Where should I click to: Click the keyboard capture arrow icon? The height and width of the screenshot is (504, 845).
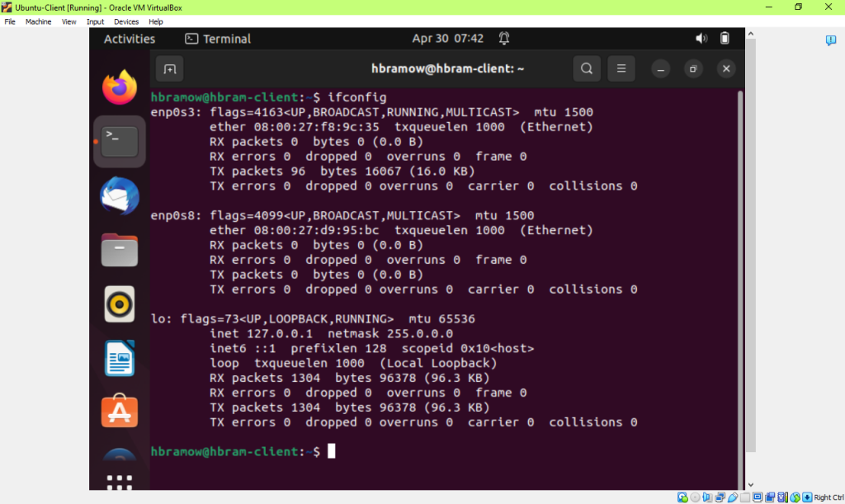click(807, 497)
